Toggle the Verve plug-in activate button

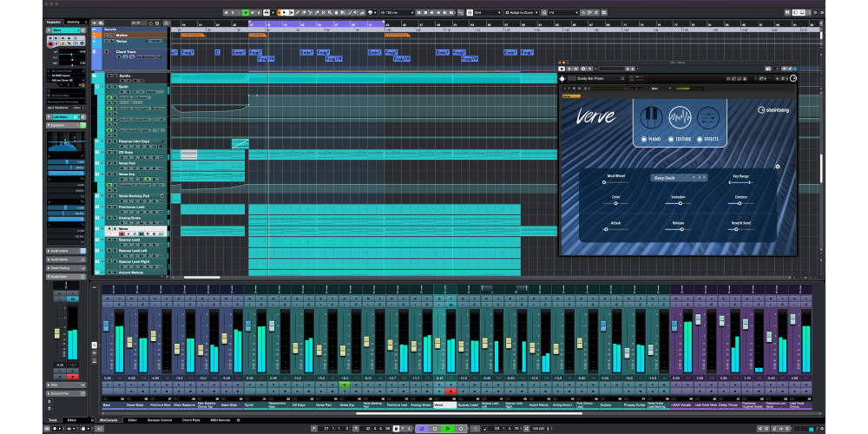[562, 69]
